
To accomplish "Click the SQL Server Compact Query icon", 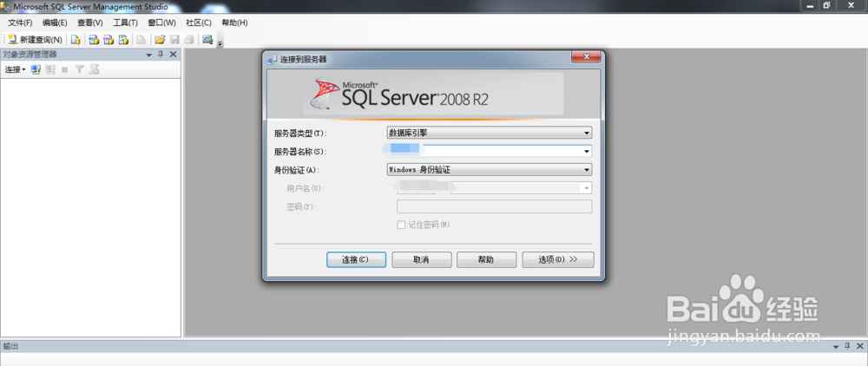I will pyautogui.click(x=141, y=40).
